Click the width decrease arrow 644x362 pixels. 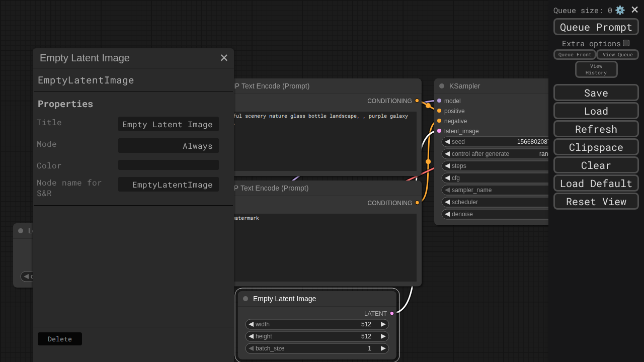pyautogui.click(x=251, y=324)
